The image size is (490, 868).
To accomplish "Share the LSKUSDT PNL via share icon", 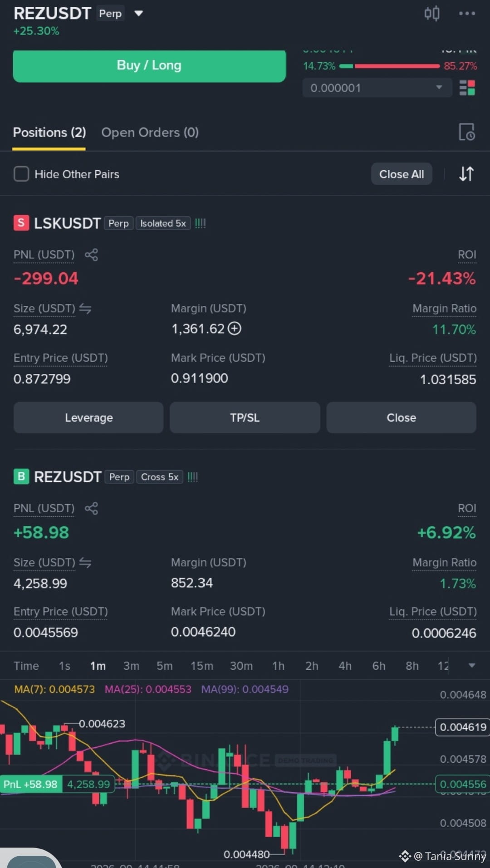I will (91, 255).
